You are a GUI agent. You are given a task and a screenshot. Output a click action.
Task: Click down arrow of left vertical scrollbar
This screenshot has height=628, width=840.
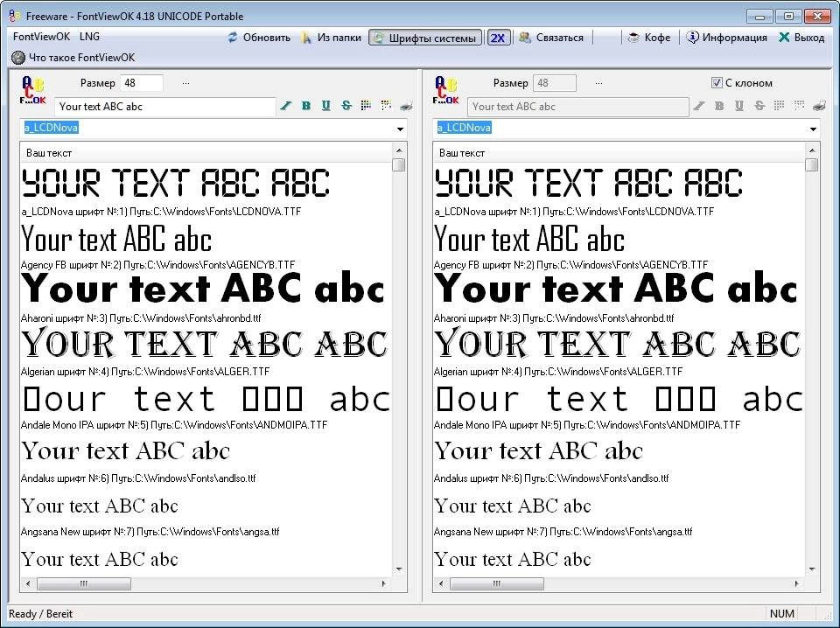399,569
